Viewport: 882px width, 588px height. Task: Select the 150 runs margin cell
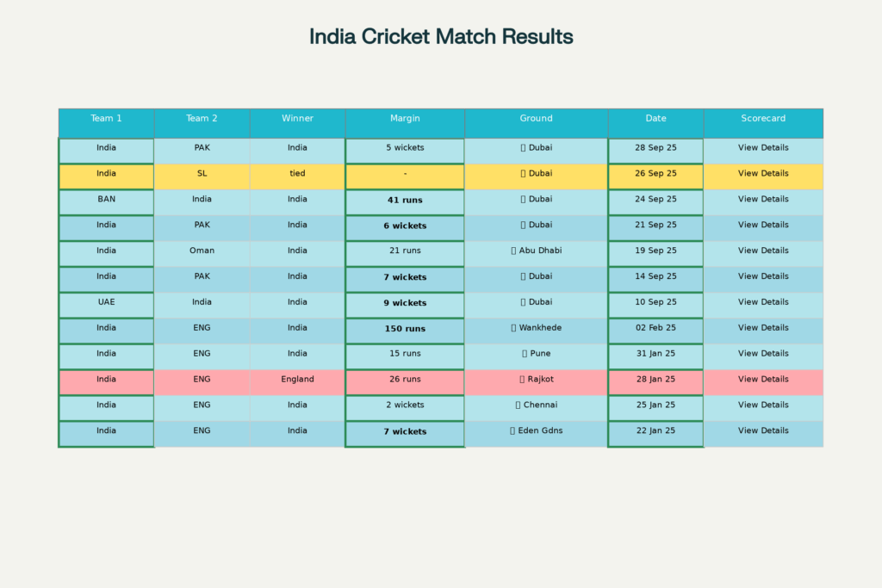point(405,329)
